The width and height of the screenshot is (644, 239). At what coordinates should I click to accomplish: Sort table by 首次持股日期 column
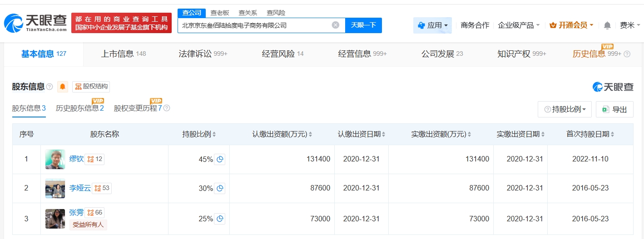pos(590,134)
